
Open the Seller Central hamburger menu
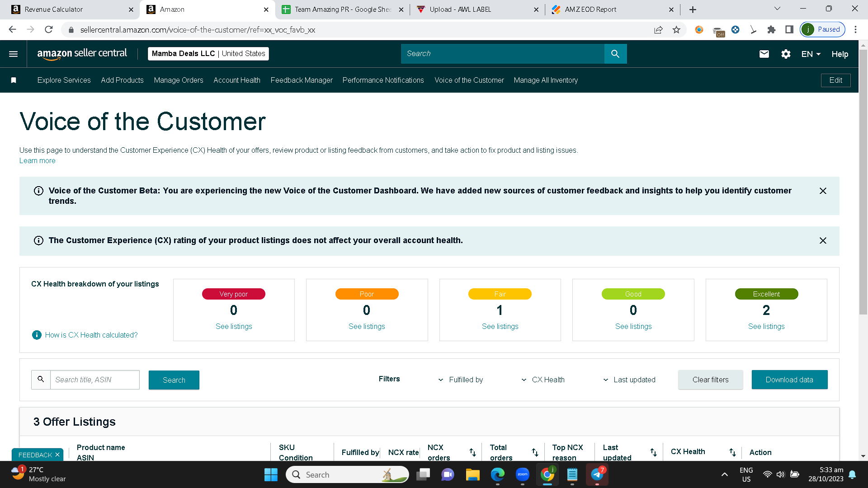click(x=14, y=54)
